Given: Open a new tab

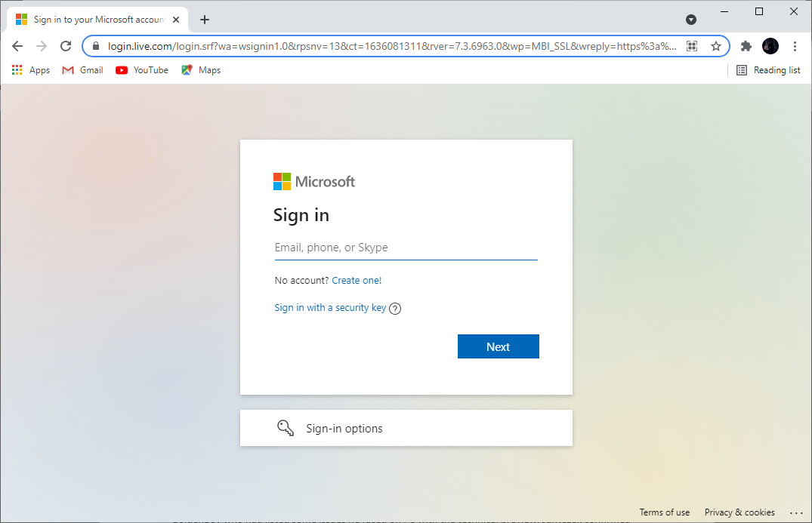Looking at the screenshot, I should click(x=205, y=20).
